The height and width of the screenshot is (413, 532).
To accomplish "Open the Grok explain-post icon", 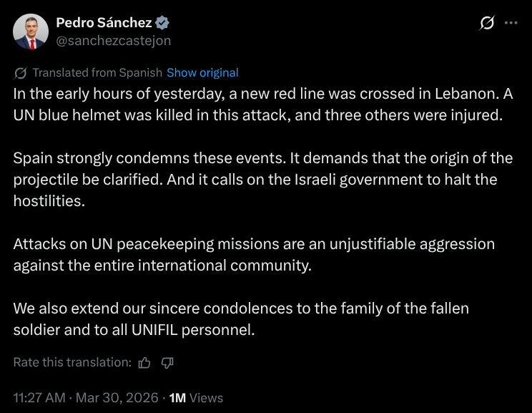I will click(487, 23).
